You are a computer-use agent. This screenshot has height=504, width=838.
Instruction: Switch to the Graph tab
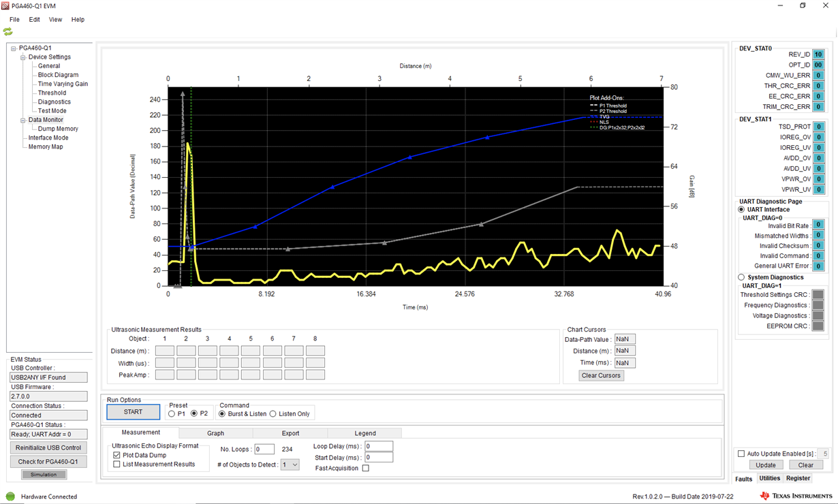pos(215,433)
